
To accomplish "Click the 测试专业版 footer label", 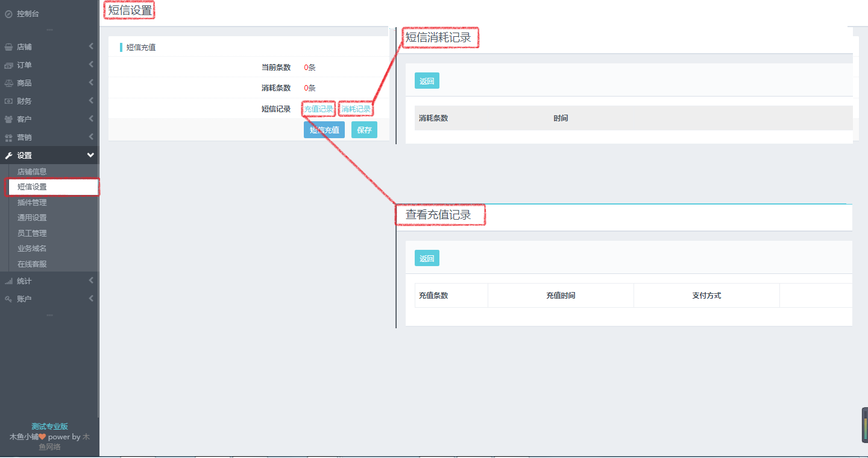I will (49, 427).
